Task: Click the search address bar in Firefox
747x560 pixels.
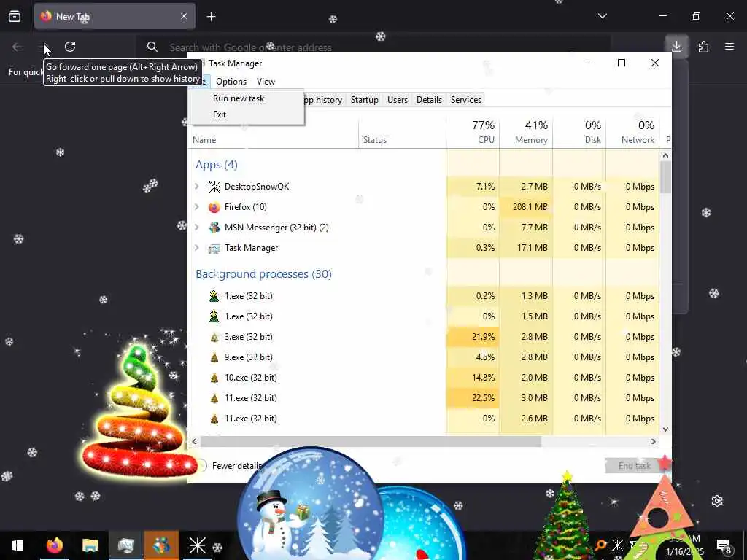Action: pyautogui.click(x=371, y=47)
